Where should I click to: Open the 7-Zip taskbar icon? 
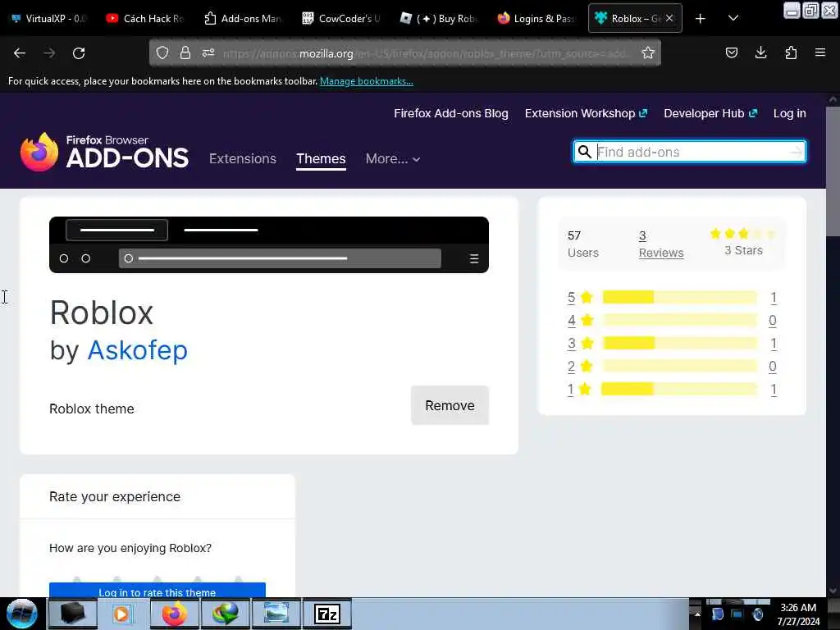328,614
